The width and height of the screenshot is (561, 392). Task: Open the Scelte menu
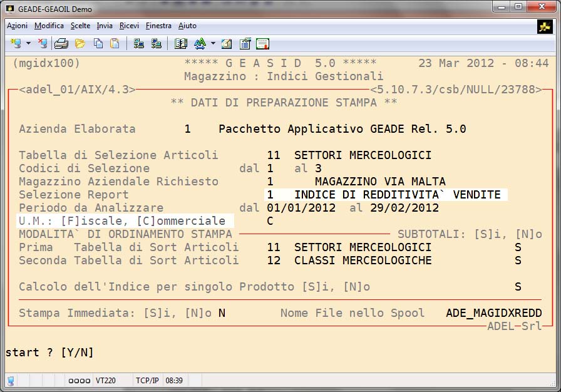[80, 26]
